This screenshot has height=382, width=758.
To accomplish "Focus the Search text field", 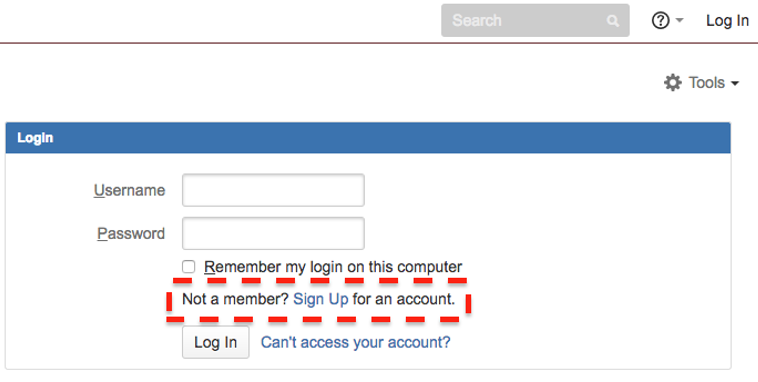I will click(x=535, y=20).
